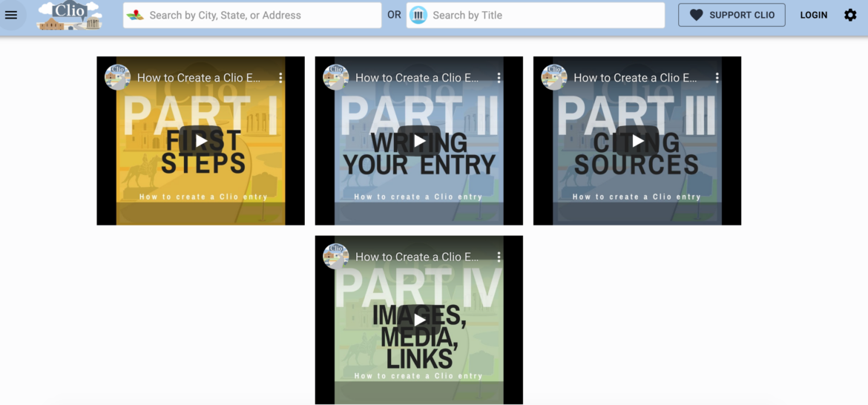Open more options on Part I video
This screenshot has width=868, height=405.
(x=280, y=77)
